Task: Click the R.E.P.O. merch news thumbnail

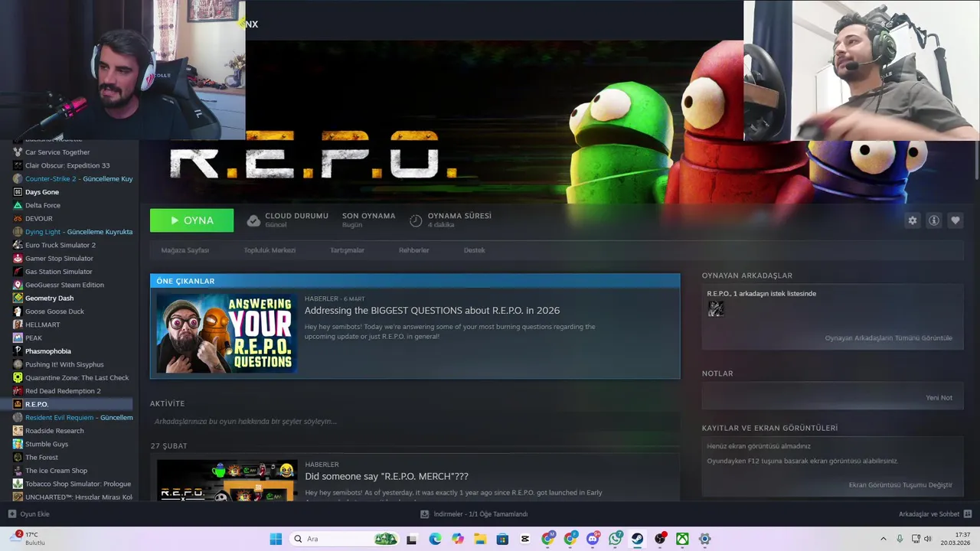Action: 227,481
